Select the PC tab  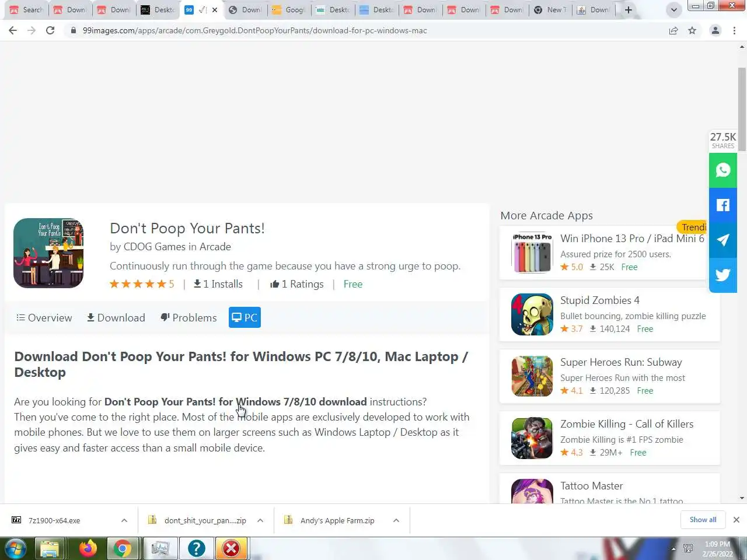(x=245, y=317)
